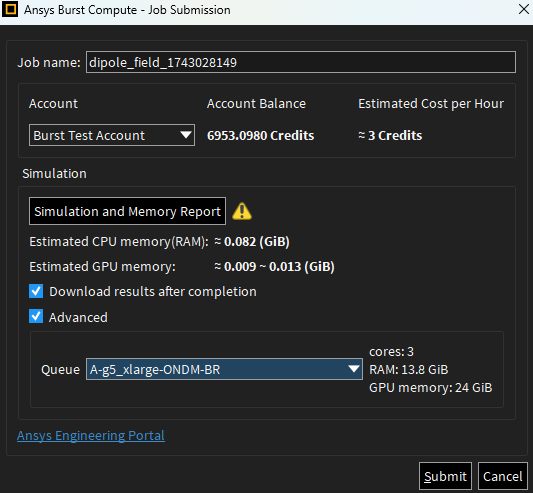Click the Queue label
This screenshot has height=493, width=533.
61,370
